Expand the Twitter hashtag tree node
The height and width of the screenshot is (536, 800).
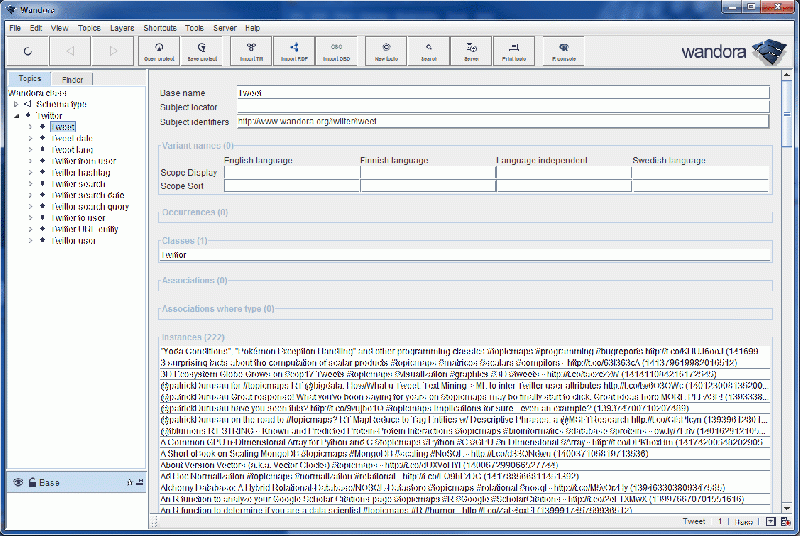coord(30,173)
